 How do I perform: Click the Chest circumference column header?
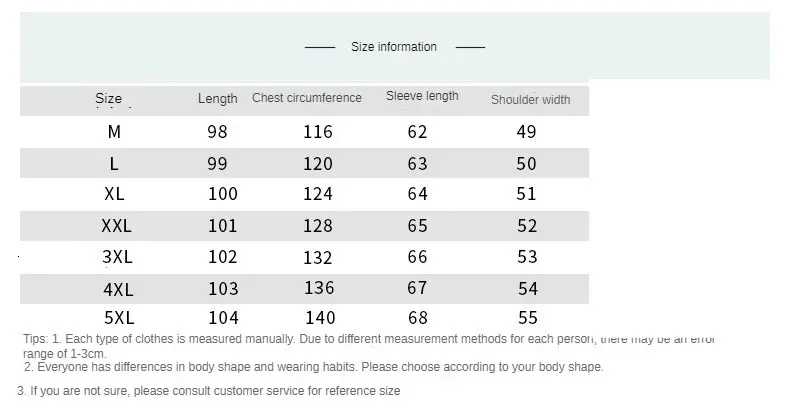click(307, 98)
